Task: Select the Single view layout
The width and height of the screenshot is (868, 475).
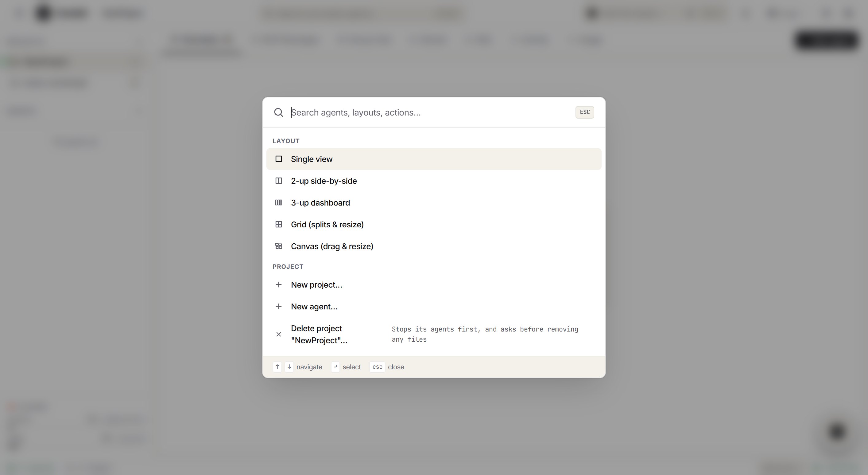Action: [x=434, y=159]
